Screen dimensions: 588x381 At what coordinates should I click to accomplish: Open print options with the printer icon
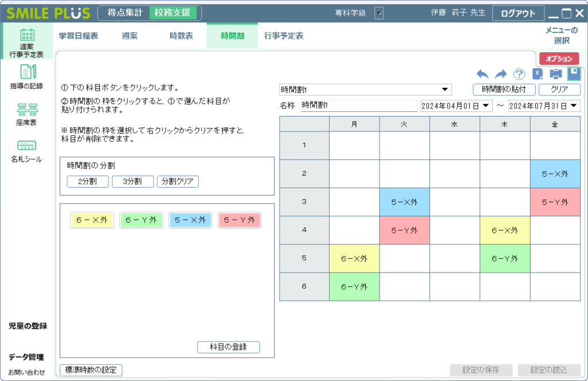pos(555,74)
